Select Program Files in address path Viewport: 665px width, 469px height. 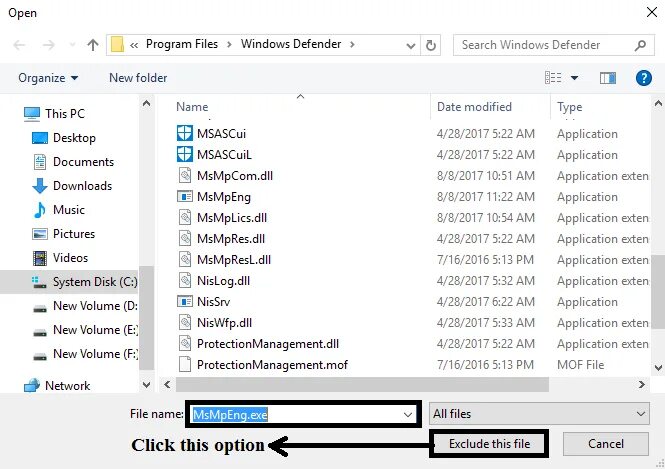tap(182, 44)
